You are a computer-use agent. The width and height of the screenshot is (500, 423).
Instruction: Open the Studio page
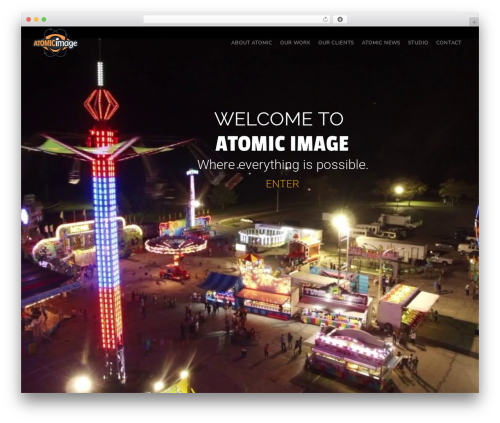[x=418, y=43]
